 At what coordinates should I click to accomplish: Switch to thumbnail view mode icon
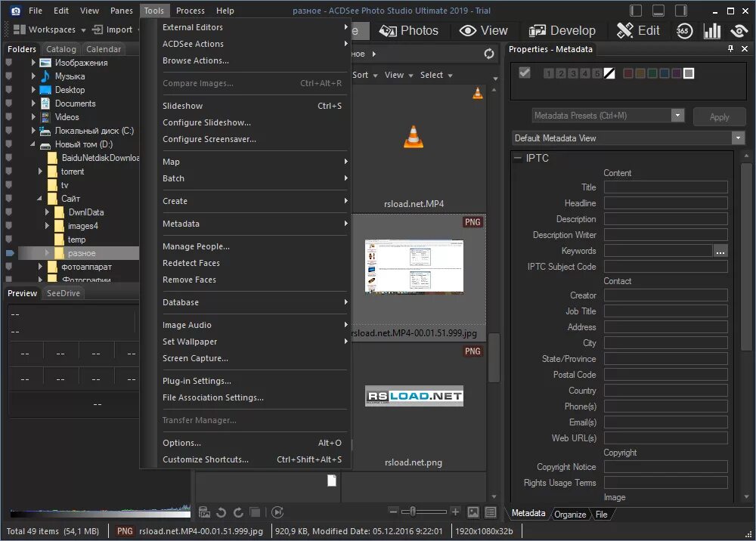473,512
